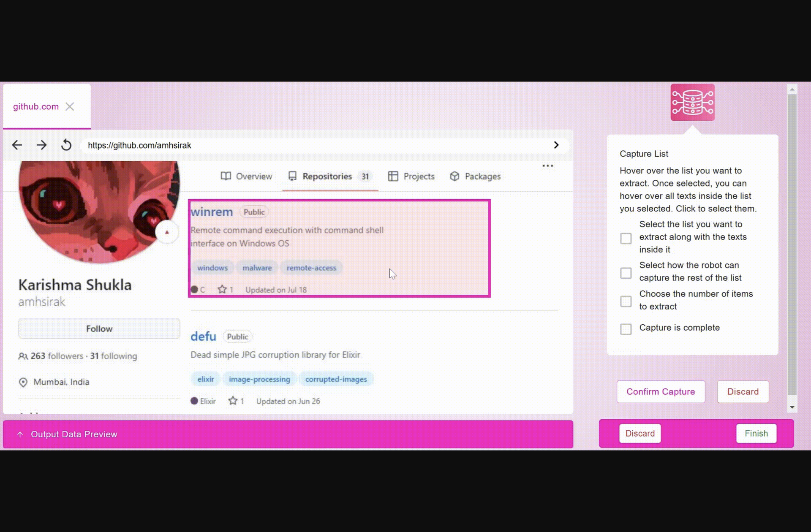Check 'Select how the robot can capture'
Screen dimensions: 811x532
pos(626,273)
